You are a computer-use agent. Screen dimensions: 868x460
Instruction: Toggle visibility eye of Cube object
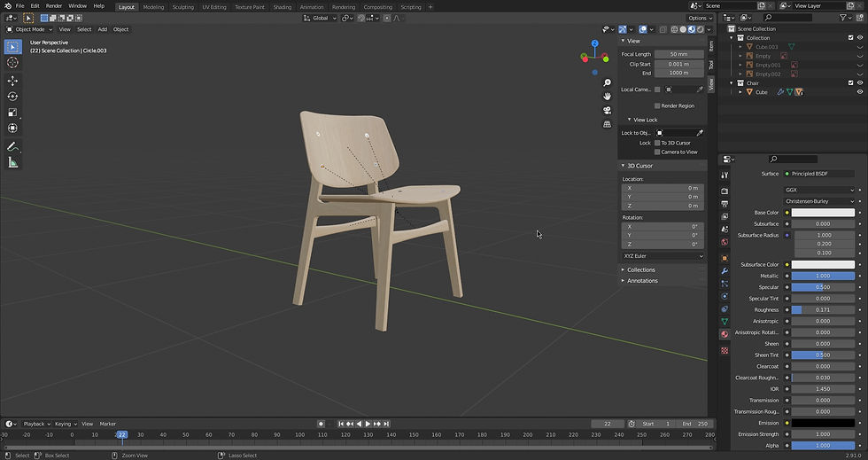(860, 92)
